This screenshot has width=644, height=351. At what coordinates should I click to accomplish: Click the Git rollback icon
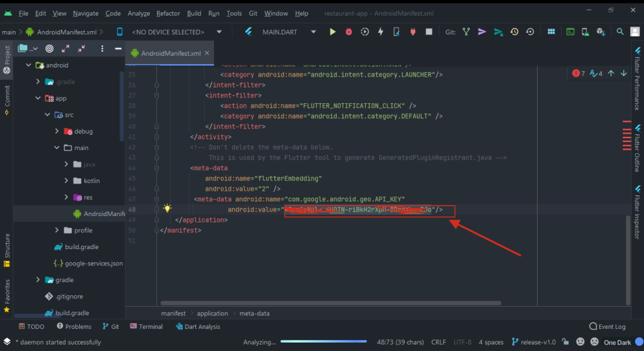pyautogui.click(x=531, y=32)
